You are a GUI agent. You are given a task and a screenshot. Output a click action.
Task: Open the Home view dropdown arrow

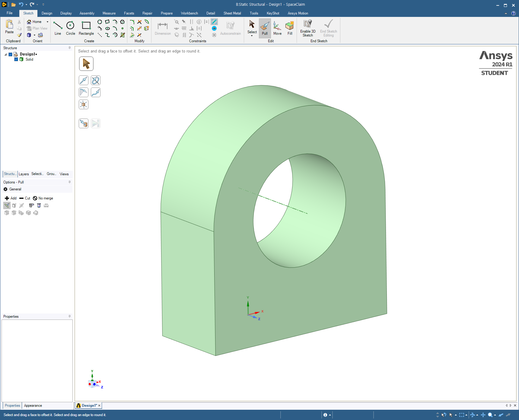tap(47, 22)
